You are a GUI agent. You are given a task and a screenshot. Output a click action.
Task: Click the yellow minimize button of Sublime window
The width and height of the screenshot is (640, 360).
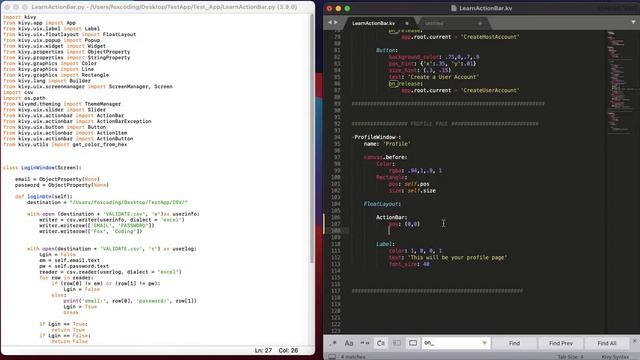click(338, 8)
